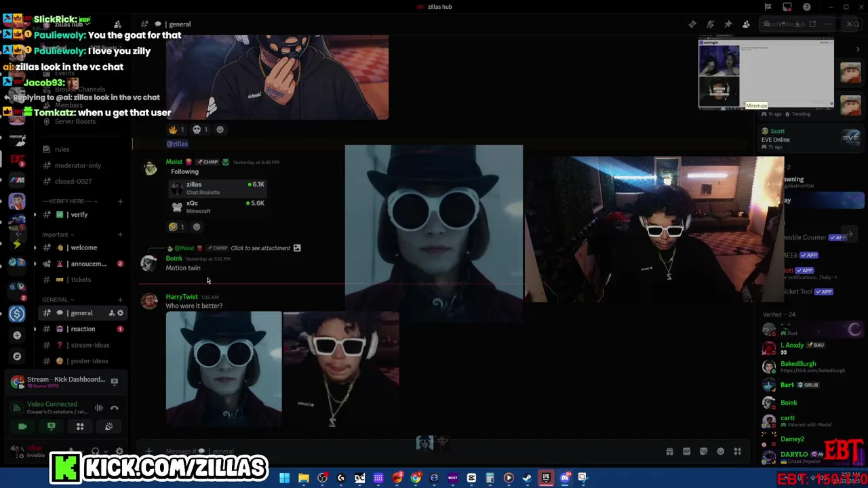Viewport: 868px width, 488px height.
Task: Open the reaction channel
Action: pyautogui.click(x=81, y=329)
